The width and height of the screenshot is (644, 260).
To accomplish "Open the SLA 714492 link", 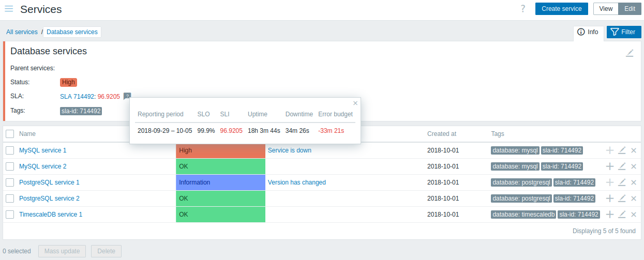I will click(77, 96).
